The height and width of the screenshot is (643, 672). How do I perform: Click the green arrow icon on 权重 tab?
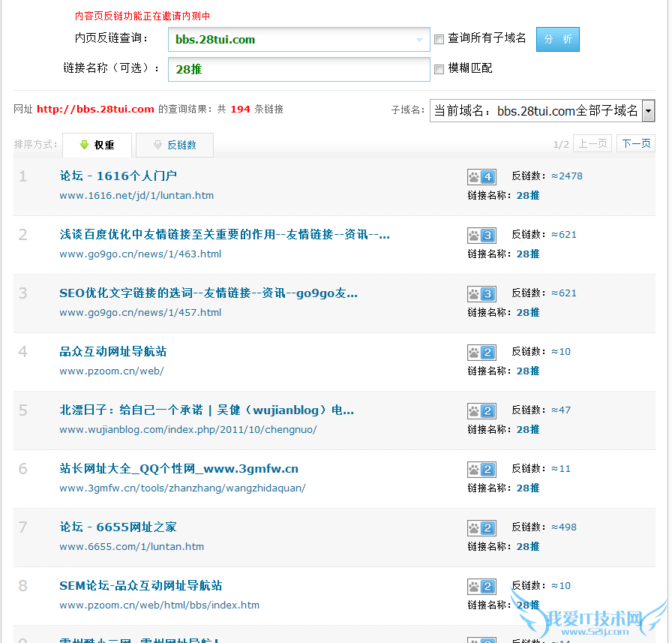click(84, 145)
